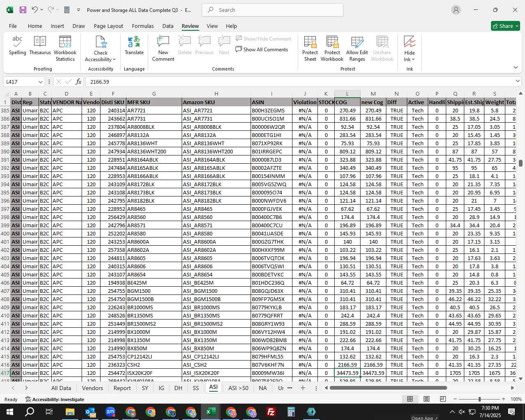This screenshot has width=525, height=420.
Task: Open the Thesaurus tool
Action: [40, 46]
